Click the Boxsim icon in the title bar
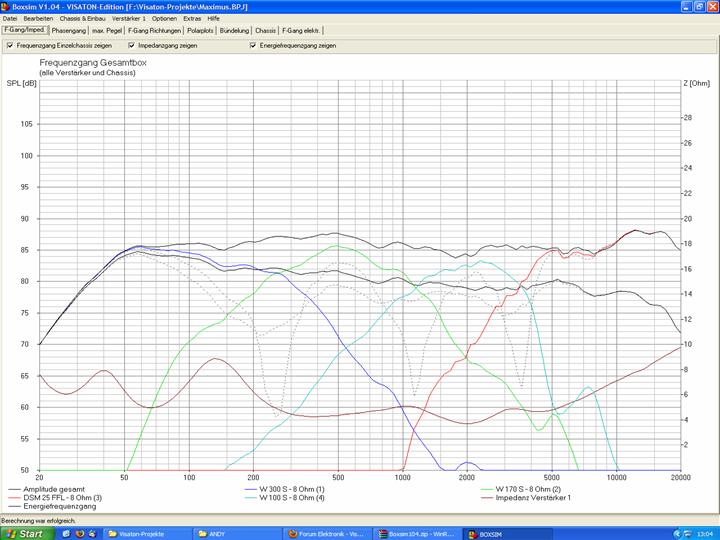This screenshot has width=720, height=540. point(5,6)
